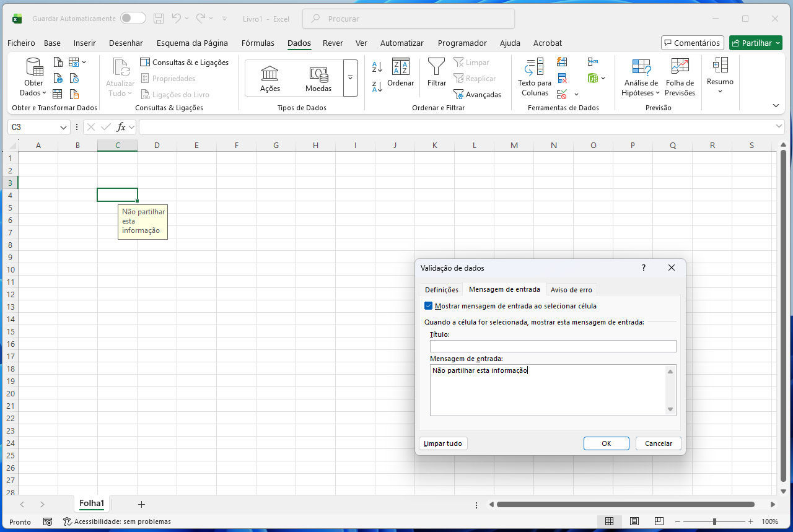
Task: Click the Título text field
Action: click(x=553, y=346)
